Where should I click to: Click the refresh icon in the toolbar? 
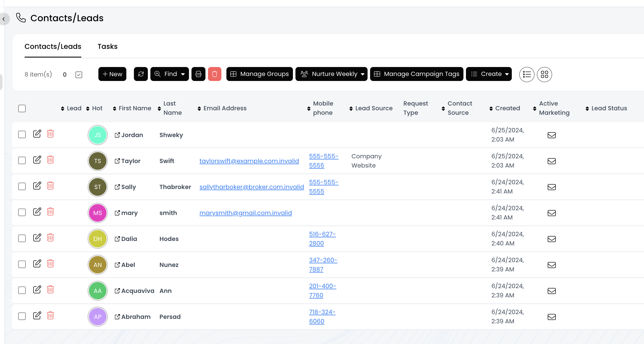coord(141,74)
